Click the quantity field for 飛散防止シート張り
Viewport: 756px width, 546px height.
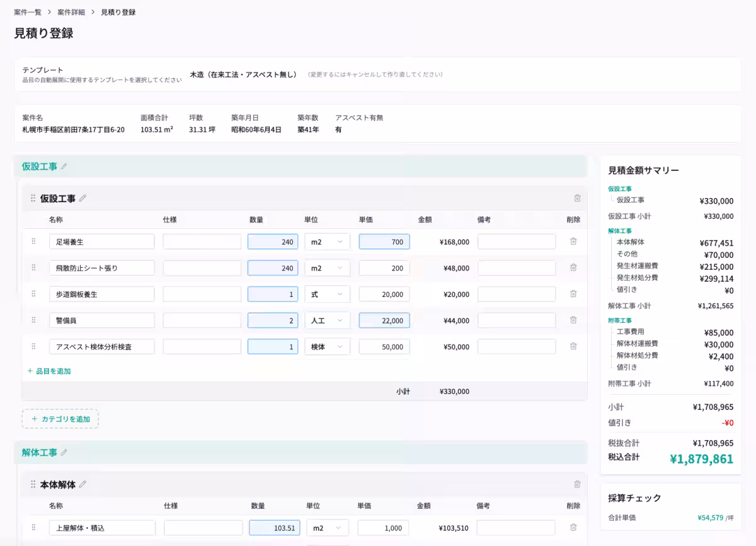tap(273, 268)
